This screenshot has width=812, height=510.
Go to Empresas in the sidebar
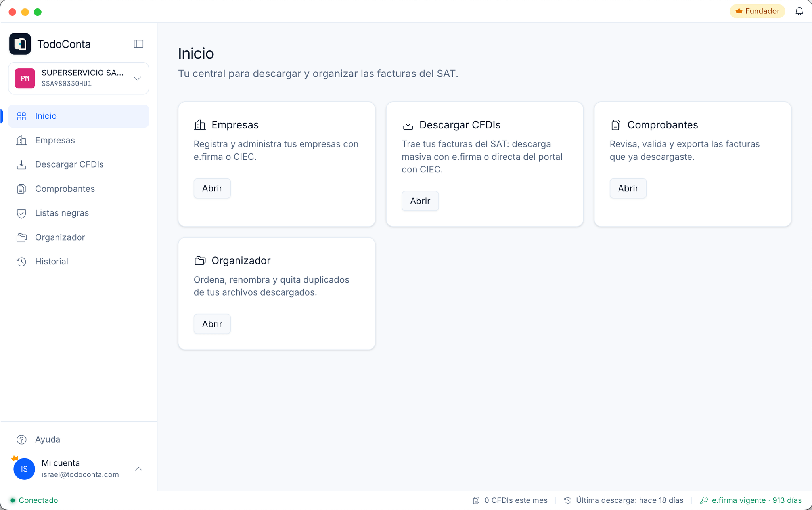click(x=79, y=140)
